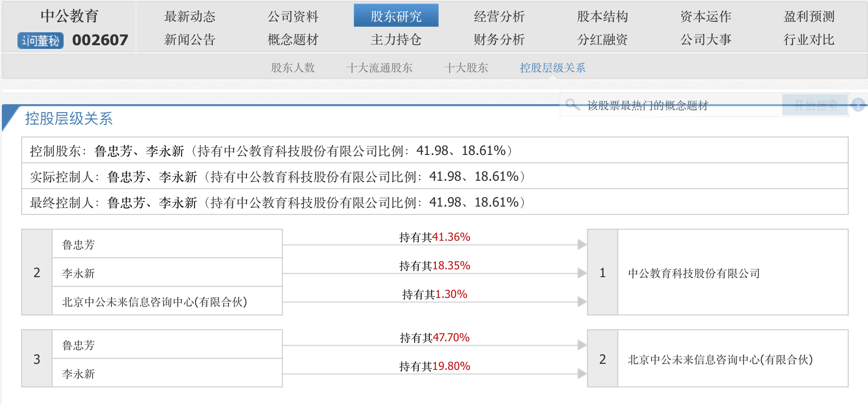
Task: Open the 资本运作 page
Action: 705,17
